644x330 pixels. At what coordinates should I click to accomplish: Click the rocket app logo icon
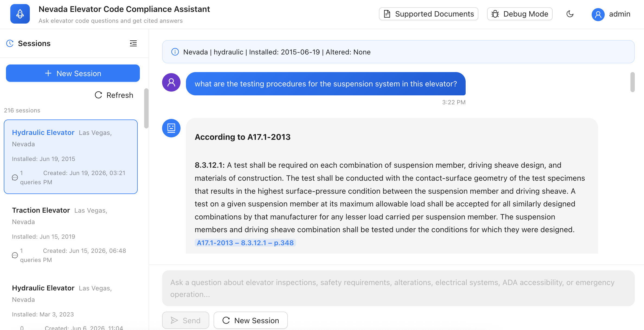(20, 14)
